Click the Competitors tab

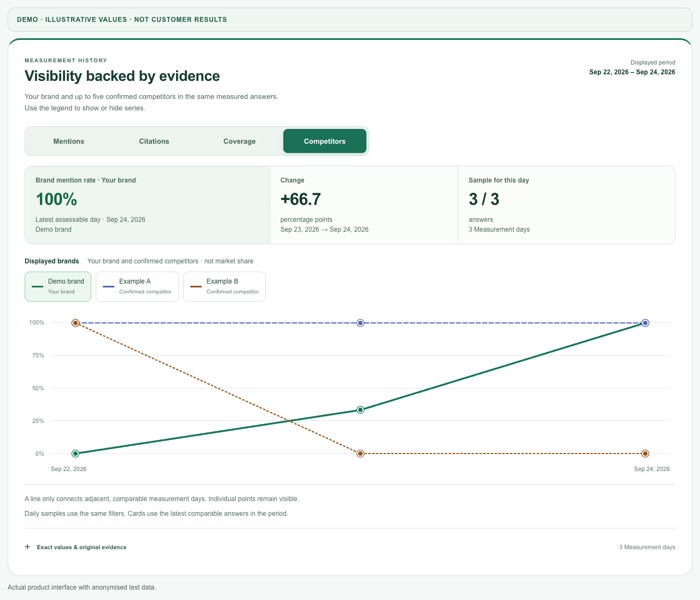coord(325,141)
